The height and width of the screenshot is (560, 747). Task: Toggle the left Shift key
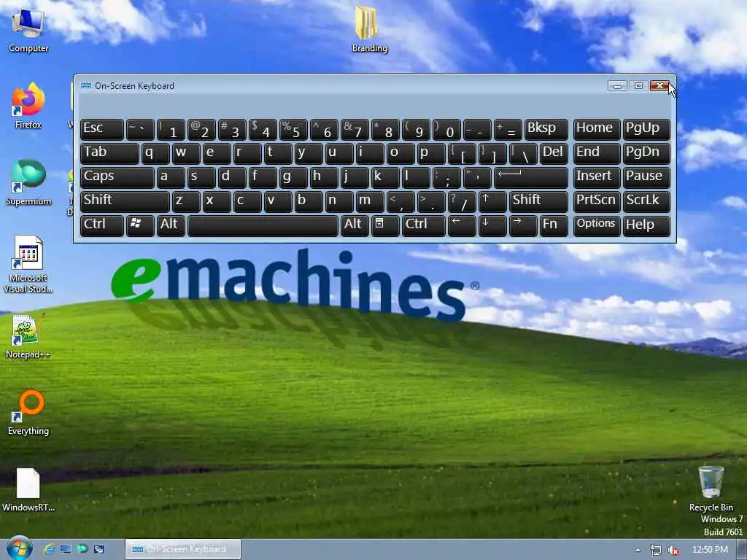click(125, 202)
